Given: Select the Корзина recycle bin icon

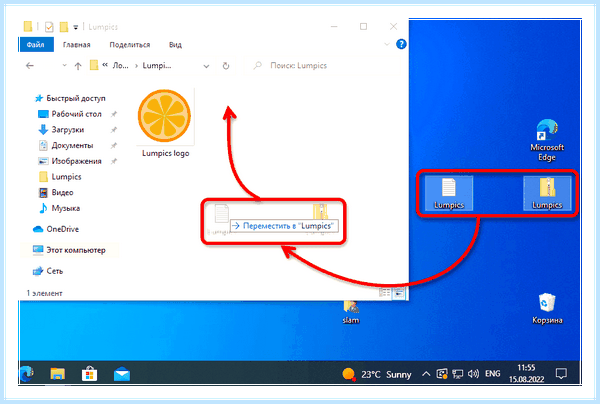Looking at the screenshot, I should coord(547,309).
